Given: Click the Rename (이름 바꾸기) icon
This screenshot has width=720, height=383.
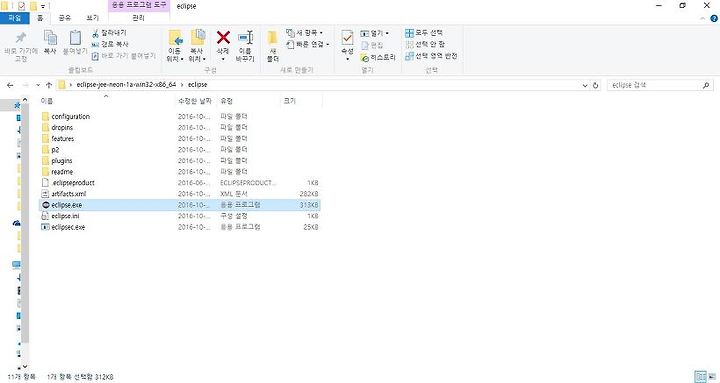Looking at the screenshot, I should click(245, 37).
